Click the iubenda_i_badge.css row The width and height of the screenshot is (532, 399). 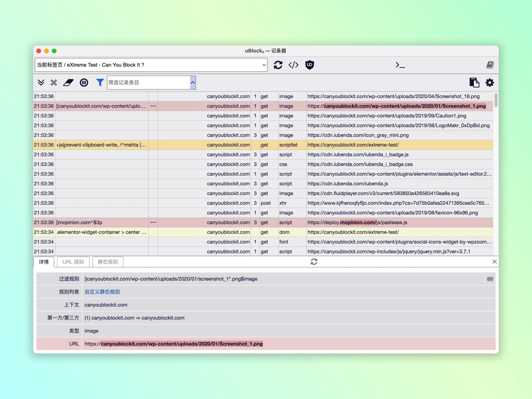pyautogui.click(x=263, y=164)
